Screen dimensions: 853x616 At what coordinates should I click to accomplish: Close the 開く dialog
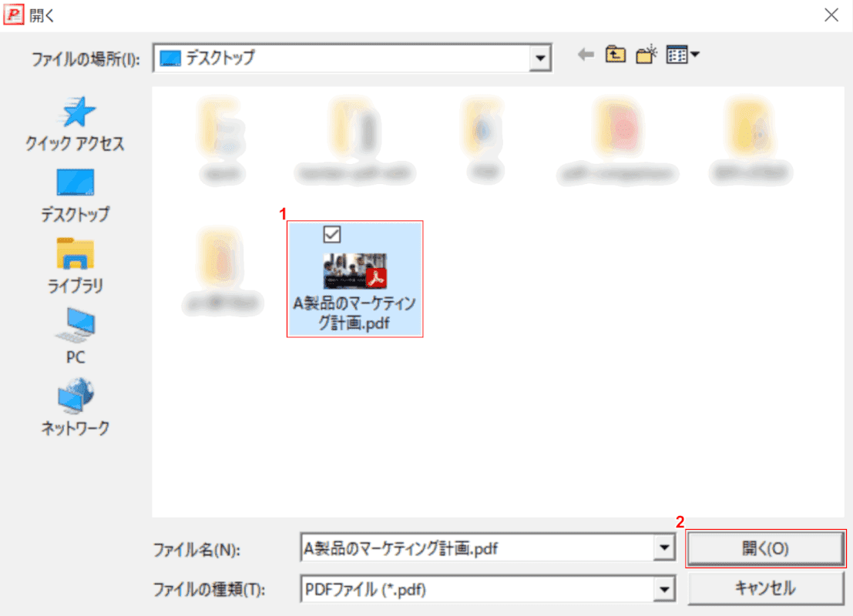[x=831, y=15]
